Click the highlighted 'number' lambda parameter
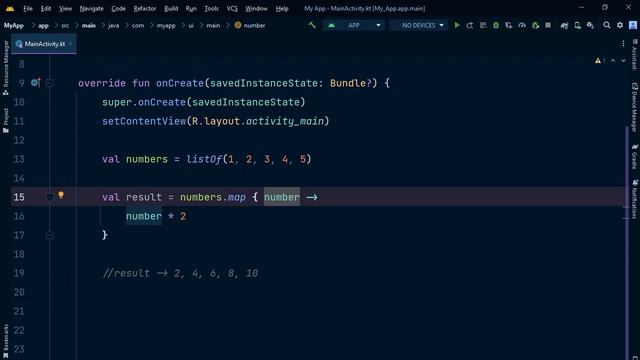The height and width of the screenshot is (360, 640). click(282, 197)
